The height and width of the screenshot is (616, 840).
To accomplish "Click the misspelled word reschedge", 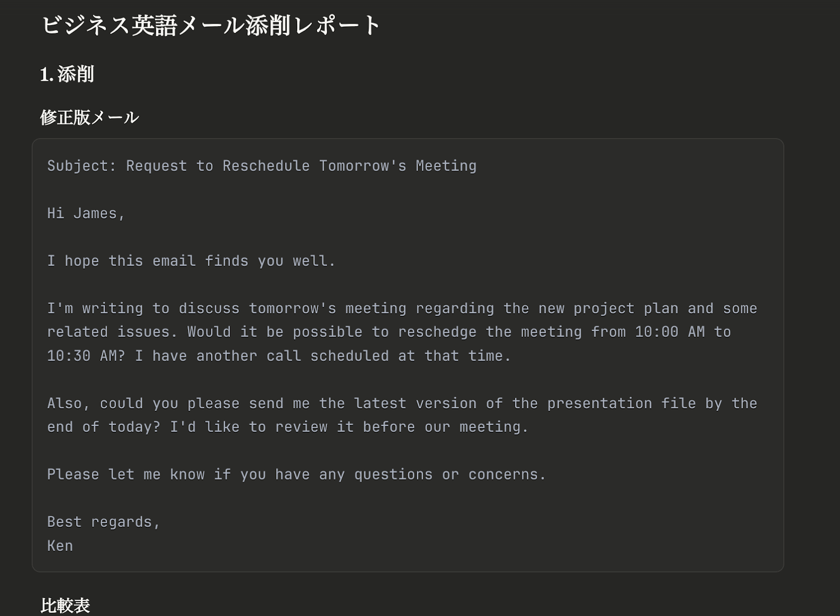I will 437,332.
